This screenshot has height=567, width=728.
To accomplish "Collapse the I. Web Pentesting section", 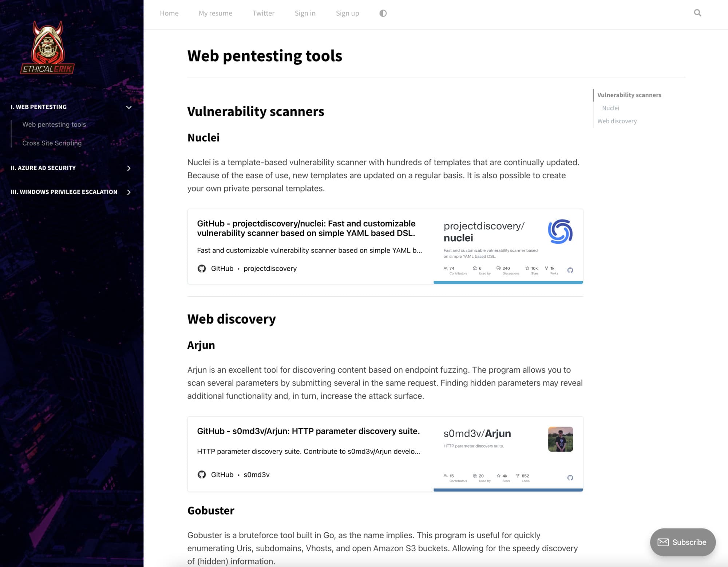I will [128, 107].
